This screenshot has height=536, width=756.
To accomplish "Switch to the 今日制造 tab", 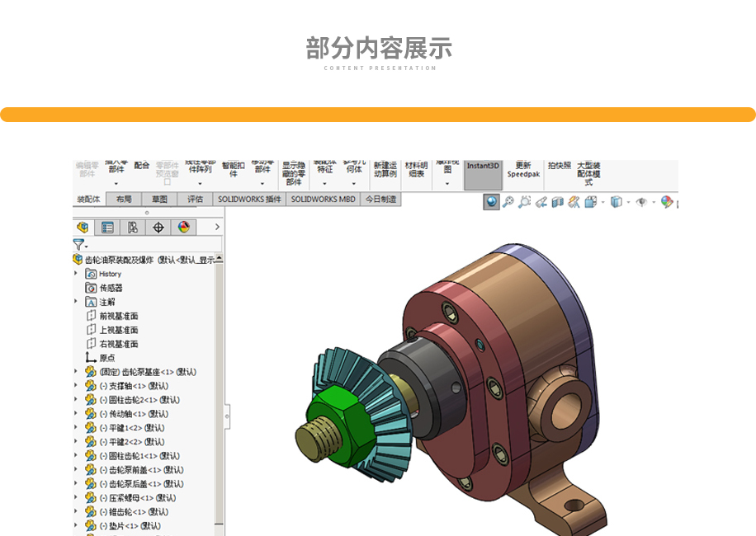I will tap(381, 200).
